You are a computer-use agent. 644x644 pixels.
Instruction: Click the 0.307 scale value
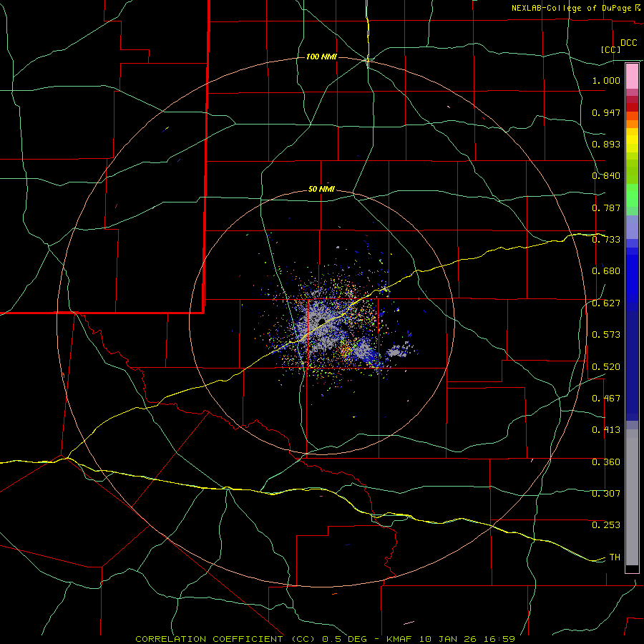[606, 494]
